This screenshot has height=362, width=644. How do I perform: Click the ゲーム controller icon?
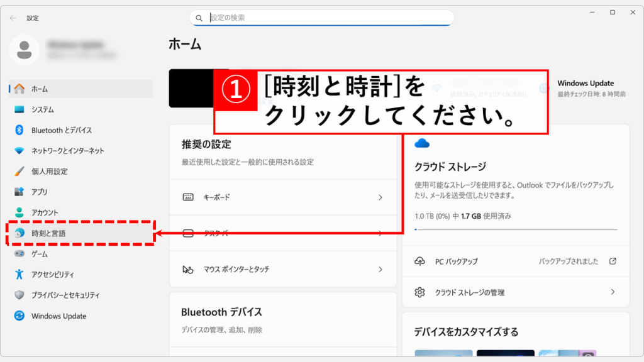pyautogui.click(x=19, y=254)
